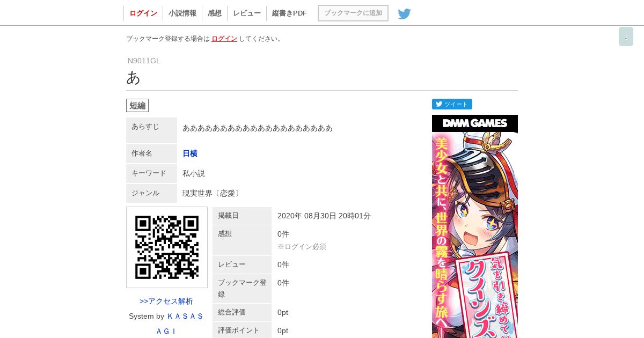Open 感想 in the top navigation
The image size is (644, 338).
click(x=215, y=13)
